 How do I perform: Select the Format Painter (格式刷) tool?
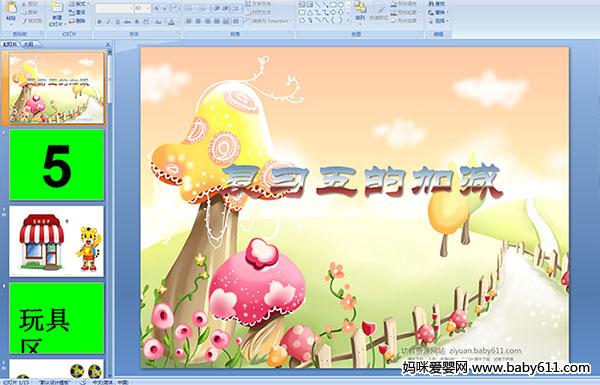[x=32, y=21]
